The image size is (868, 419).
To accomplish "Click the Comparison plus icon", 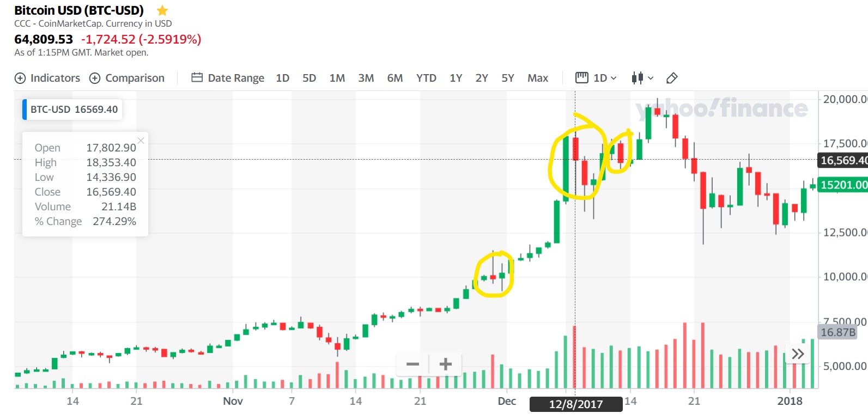I will click(x=95, y=78).
